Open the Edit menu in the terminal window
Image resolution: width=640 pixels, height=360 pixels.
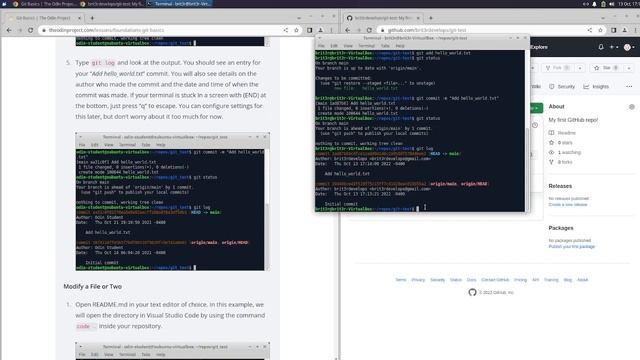(334, 46)
